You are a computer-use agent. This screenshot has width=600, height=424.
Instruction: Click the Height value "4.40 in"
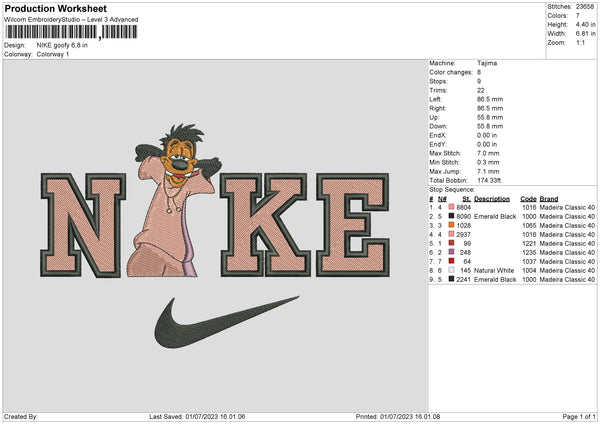tap(585, 24)
